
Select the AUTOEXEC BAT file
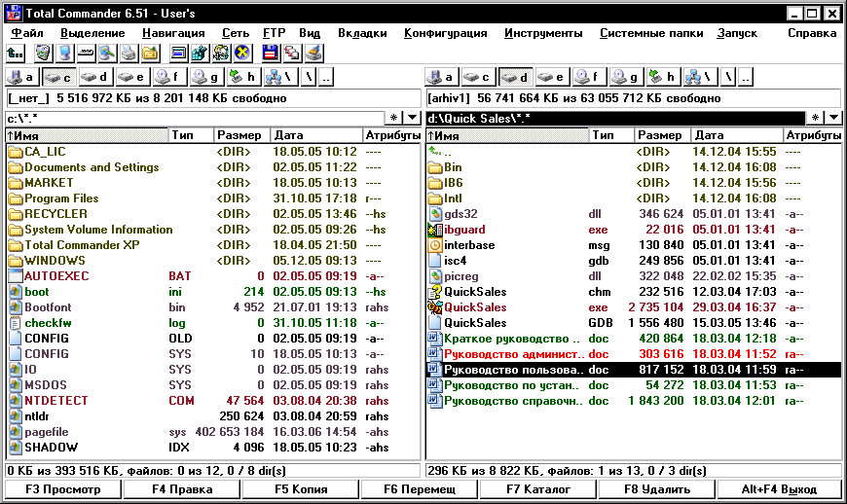[x=213, y=276]
